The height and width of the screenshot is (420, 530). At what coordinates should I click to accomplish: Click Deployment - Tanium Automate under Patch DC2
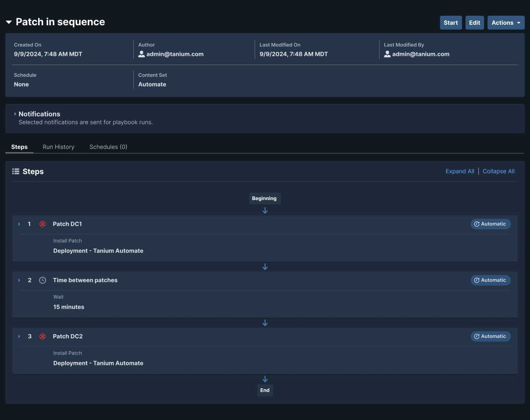[x=98, y=363]
